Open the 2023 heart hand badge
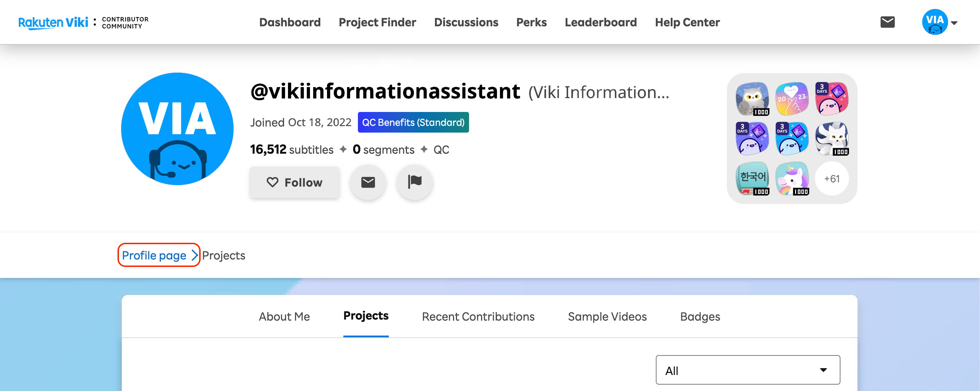This screenshot has width=980, height=391. (x=792, y=99)
